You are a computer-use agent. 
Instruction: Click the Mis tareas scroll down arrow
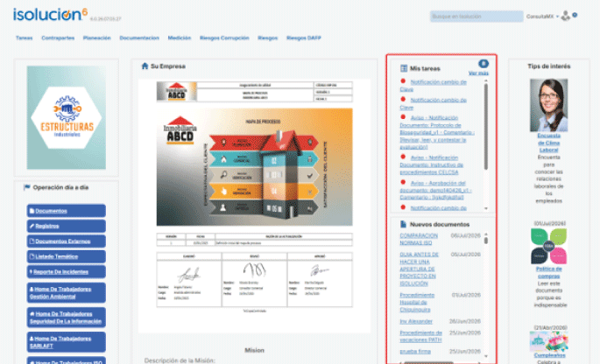click(486, 208)
